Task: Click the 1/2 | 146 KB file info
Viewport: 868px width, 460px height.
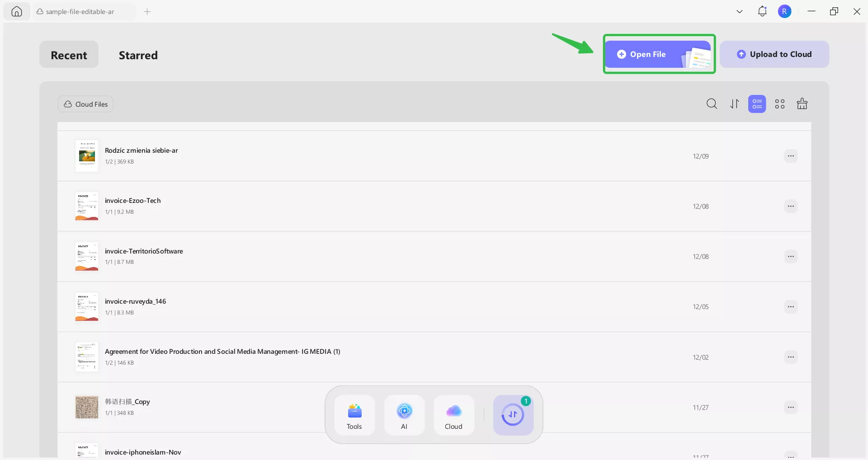Action: [x=119, y=363]
